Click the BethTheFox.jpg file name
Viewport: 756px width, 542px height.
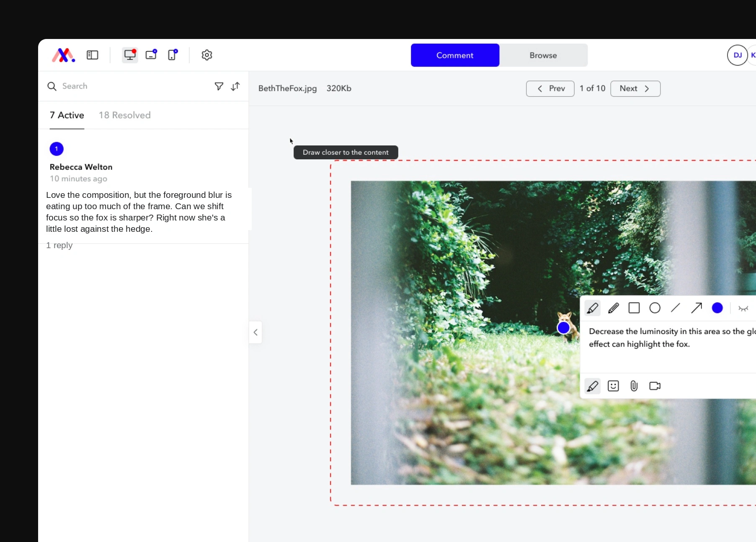pos(288,88)
